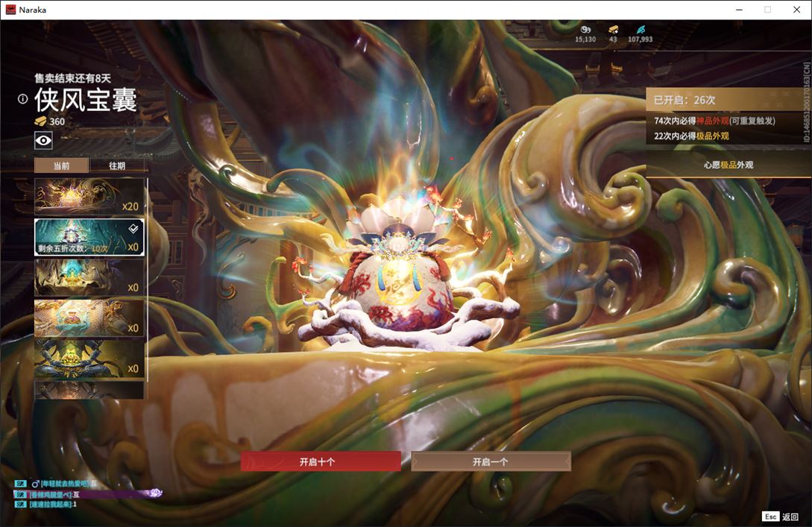Select the thumbnail labeled 剩余五折次数
The height and width of the screenshot is (527, 812).
(89, 237)
